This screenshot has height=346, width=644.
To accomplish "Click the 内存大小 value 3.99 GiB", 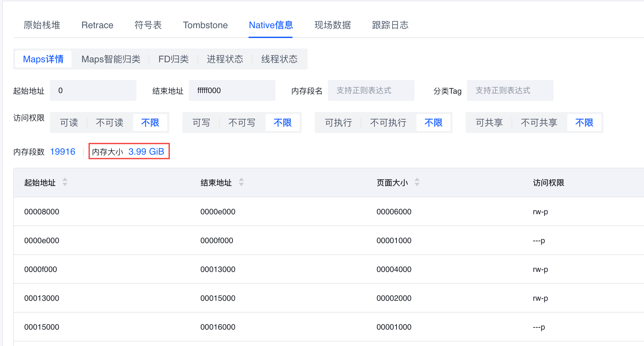I will pyautogui.click(x=146, y=152).
